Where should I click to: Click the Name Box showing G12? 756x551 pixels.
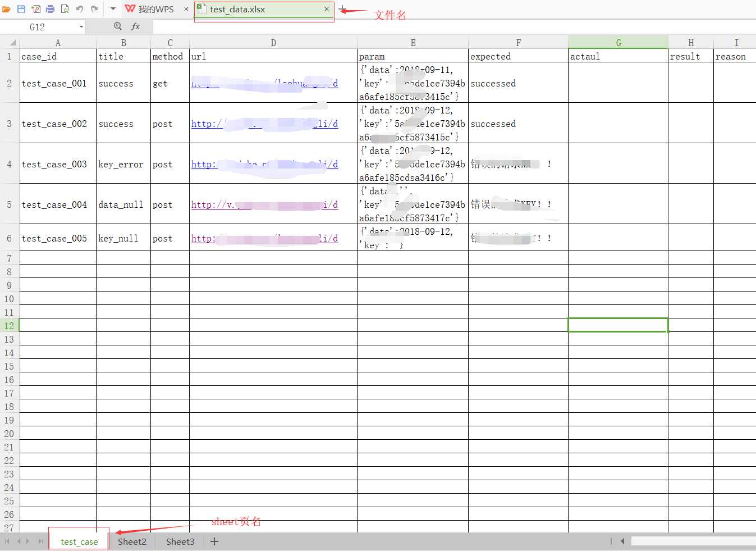[x=38, y=27]
